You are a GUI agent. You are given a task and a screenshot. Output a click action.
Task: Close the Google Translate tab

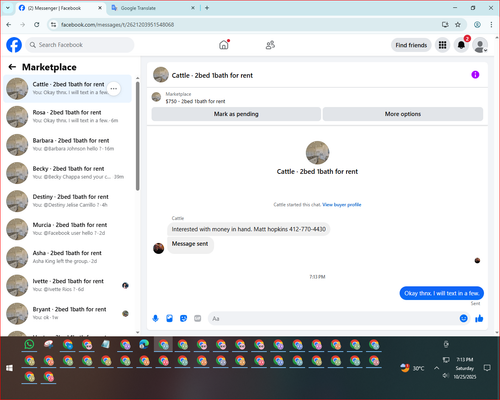pos(193,8)
